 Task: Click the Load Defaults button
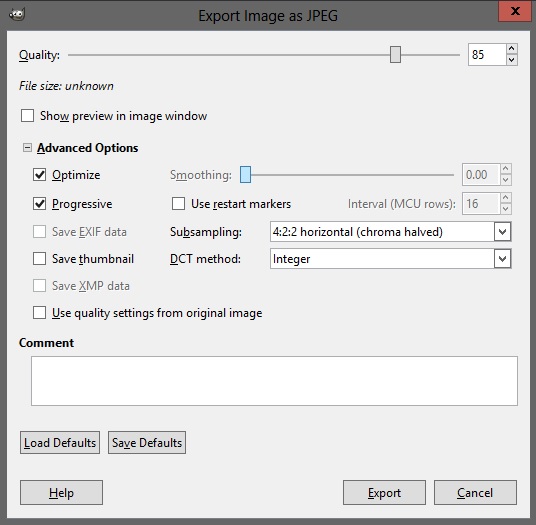tap(60, 443)
